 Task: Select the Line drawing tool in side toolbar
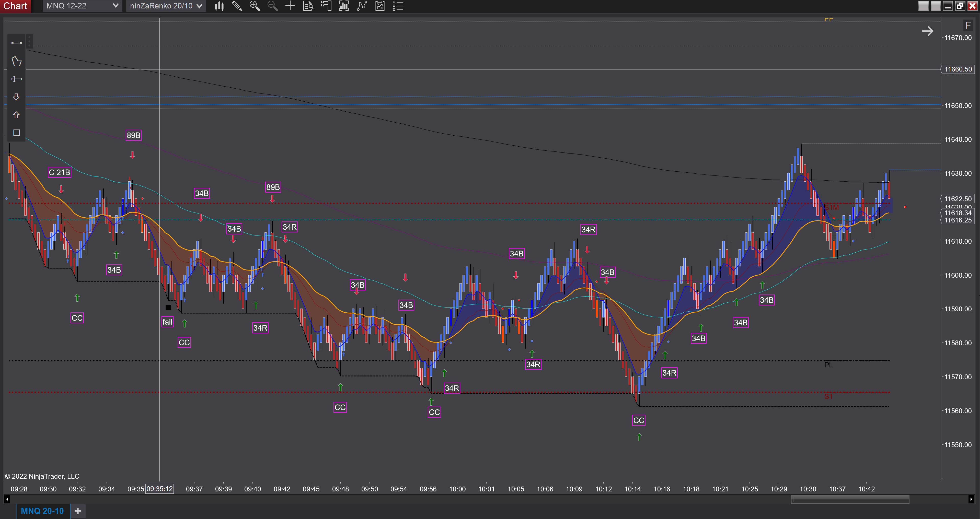pos(16,43)
